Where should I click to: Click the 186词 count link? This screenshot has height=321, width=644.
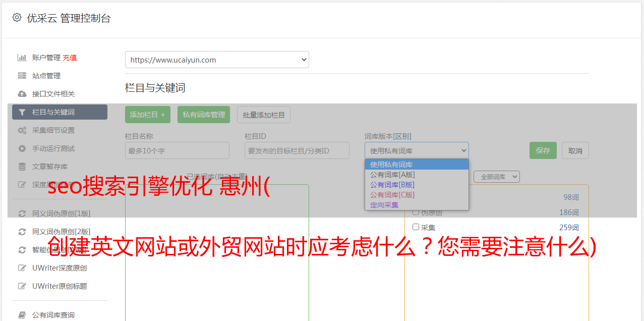[569, 212]
